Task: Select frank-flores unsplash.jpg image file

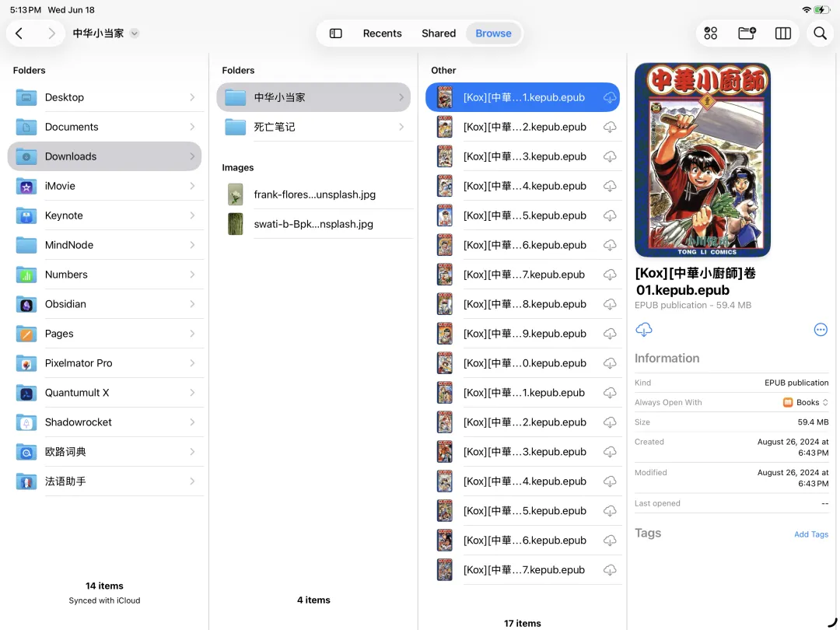Action: (x=314, y=194)
